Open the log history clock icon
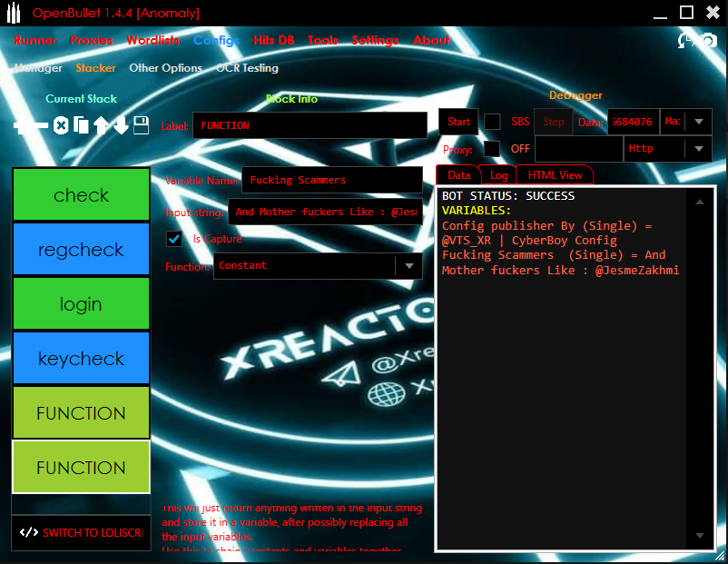The height and width of the screenshot is (564, 728). click(x=685, y=41)
